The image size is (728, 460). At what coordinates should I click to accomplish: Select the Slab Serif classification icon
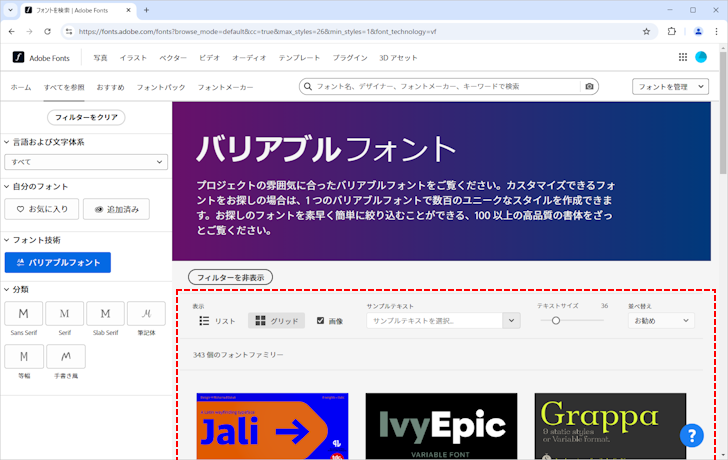pos(105,314)
